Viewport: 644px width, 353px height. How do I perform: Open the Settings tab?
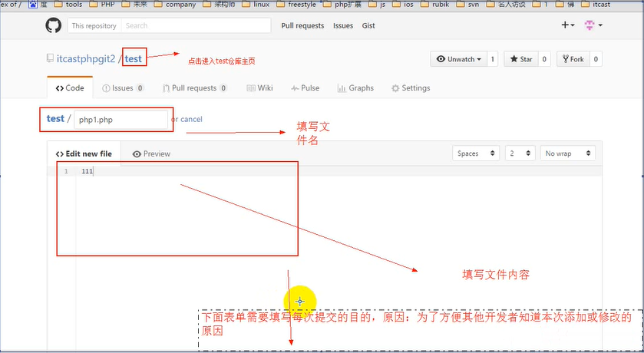(411, 87)
